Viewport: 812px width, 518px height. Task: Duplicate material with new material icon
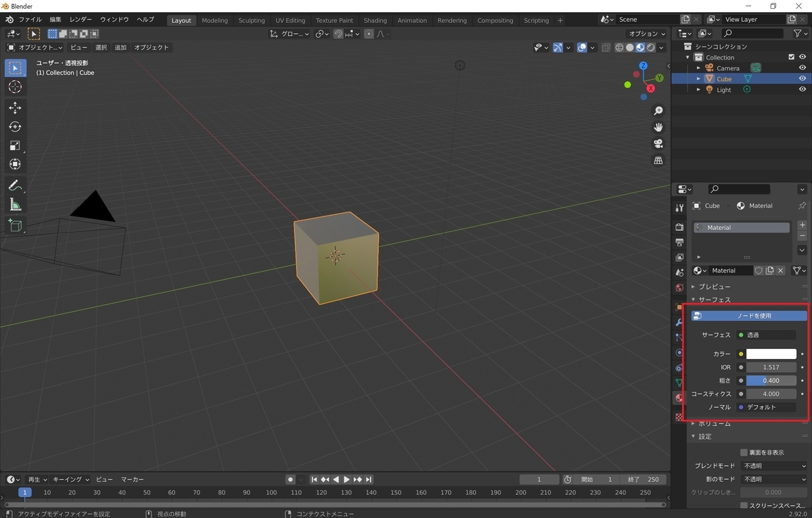coord(769,270)
